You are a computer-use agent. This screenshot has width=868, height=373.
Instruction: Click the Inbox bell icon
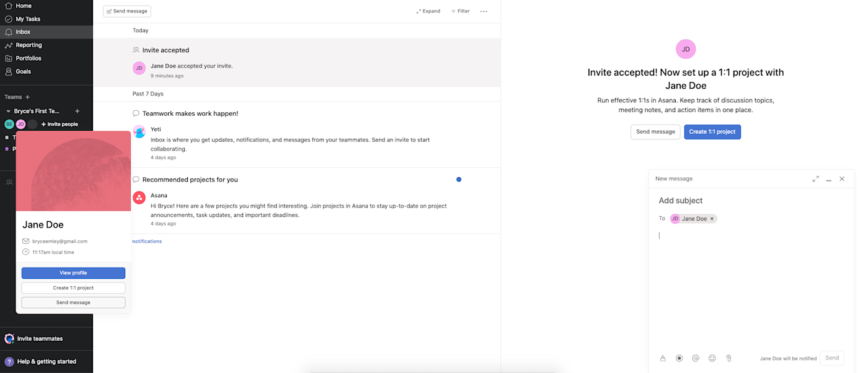(9, 32)
